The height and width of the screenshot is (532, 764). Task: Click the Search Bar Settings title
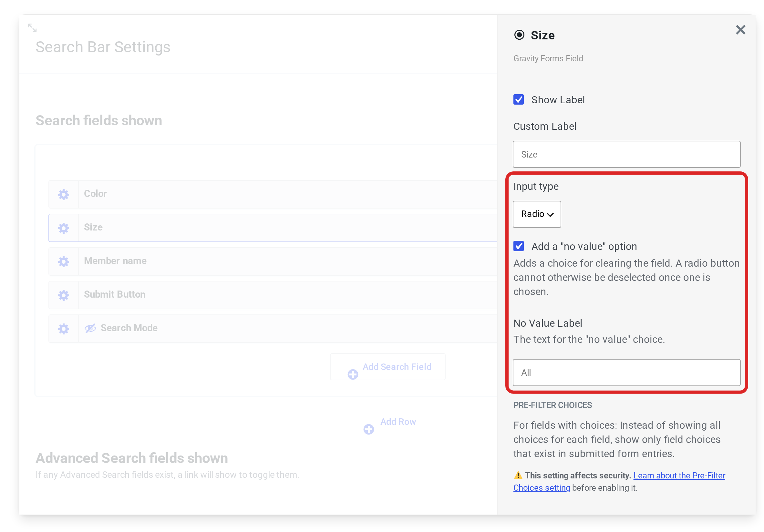point(103,47)
